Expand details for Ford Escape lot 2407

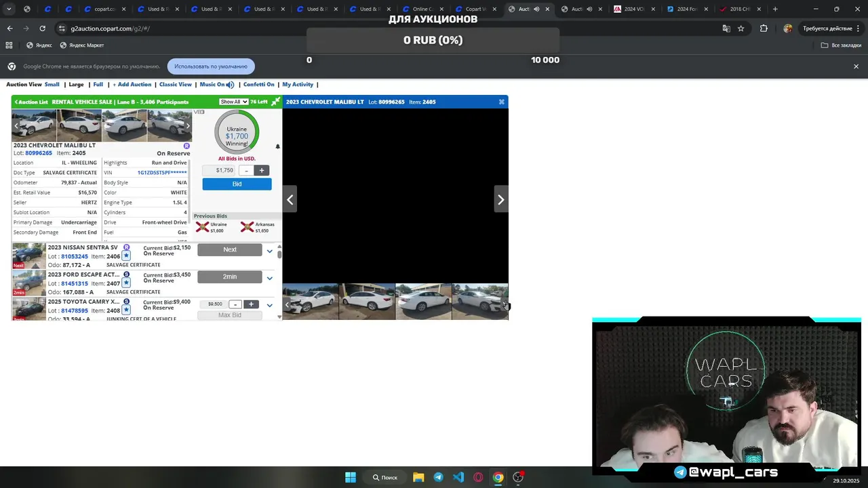click(x=269, y=279)
